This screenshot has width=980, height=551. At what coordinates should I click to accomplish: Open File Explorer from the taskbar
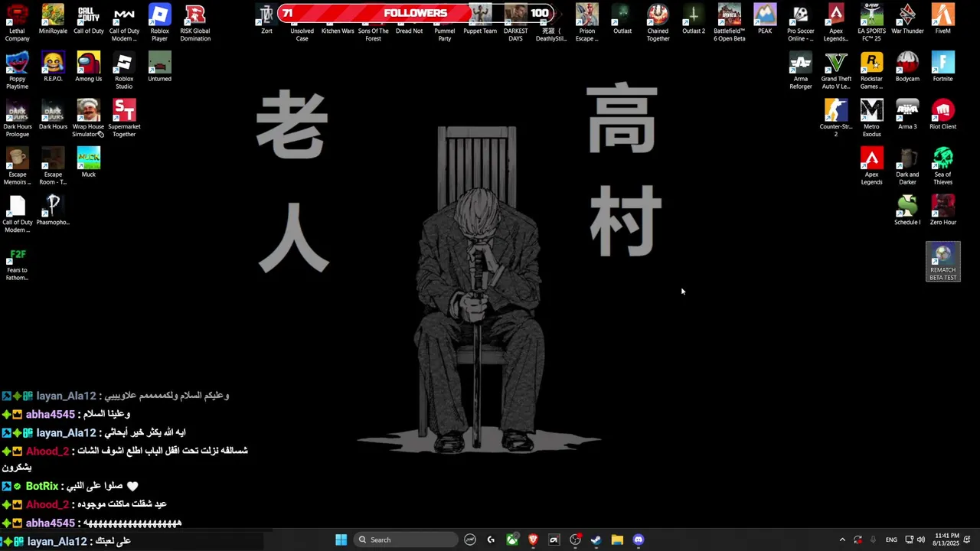click(617, 540)
